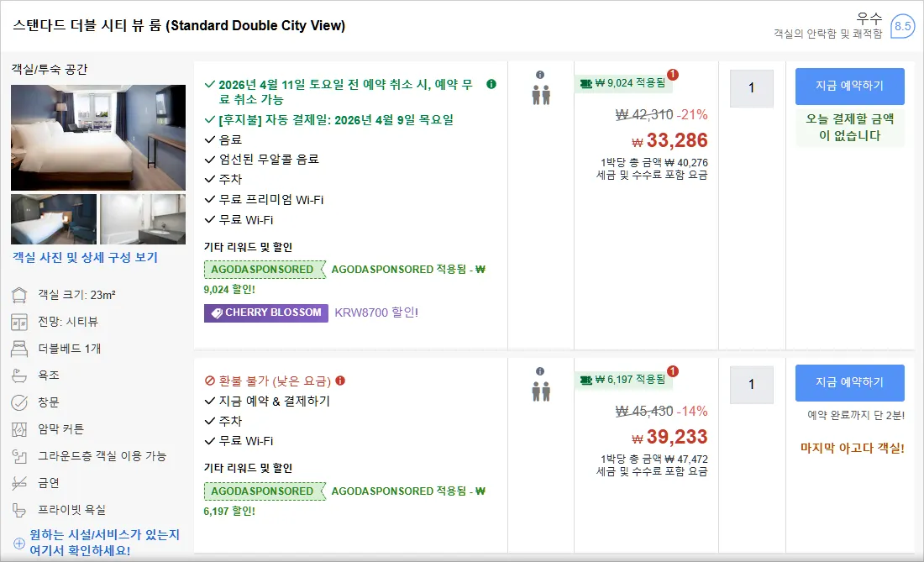The width and height of the screenshot is (924, 562).
Task: Click the strikethrough price ₩ 42,310
Action: click(644, 115)
